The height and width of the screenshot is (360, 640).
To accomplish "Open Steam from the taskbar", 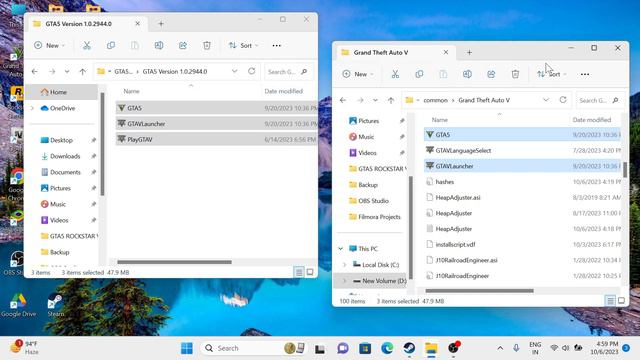I will (x=409, y=348).
